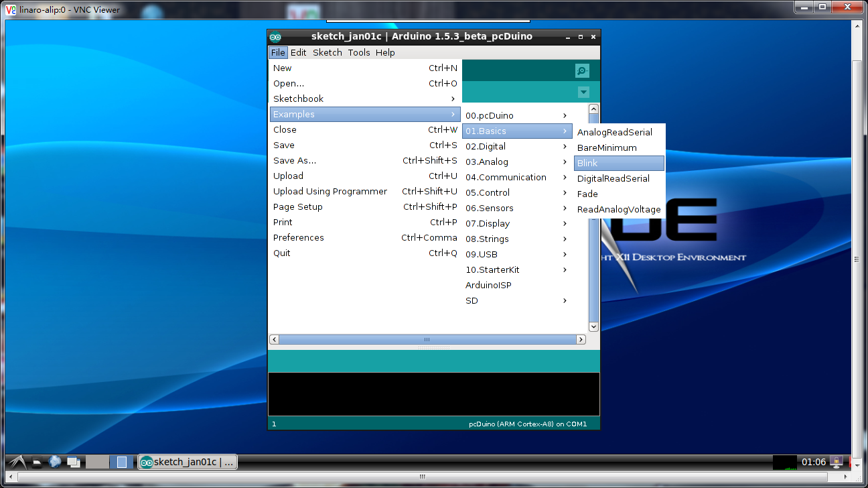The height and width of the screenshot is (488, 868).
Task: Expand the 02.Digital examples submenu
Action: click(517, 146)
